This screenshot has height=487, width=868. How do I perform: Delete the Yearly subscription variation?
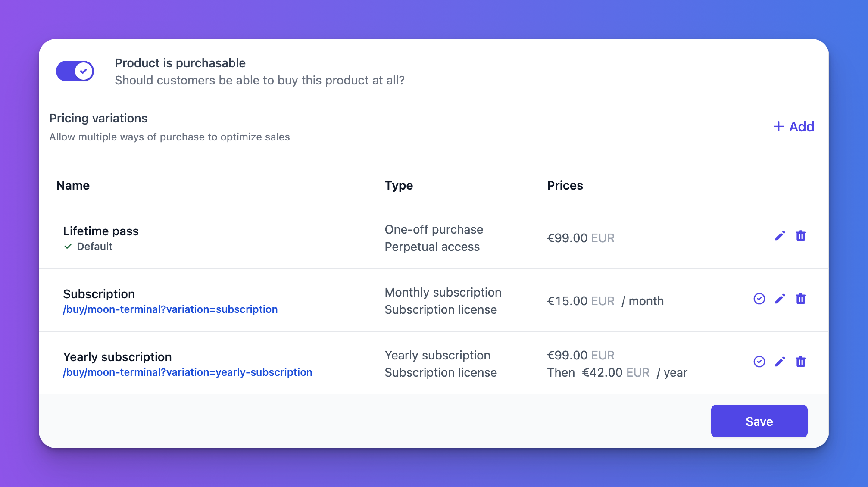click(800, 362)
